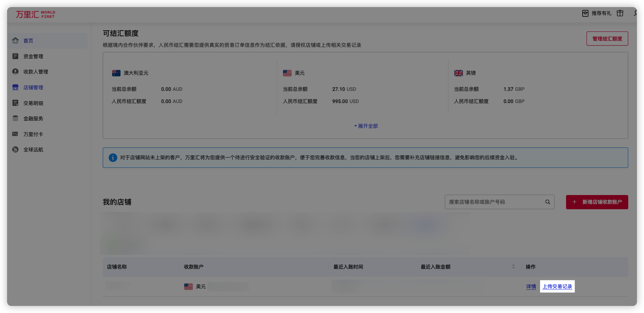Image resolution: width=644 pixels, height=313 pixels.
Task: Open the 金融服务 menu item
Action: pyautogui.click(x=33, y=118)
